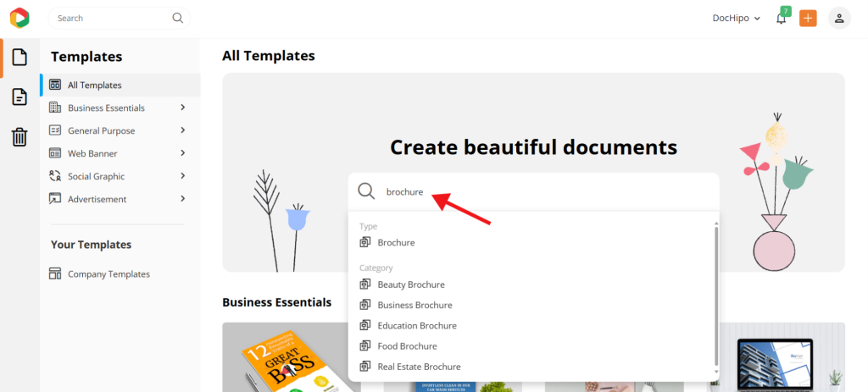Choose Business Brochure suggestion
Image resolution: width=868 pixels, height=392 pixels.
(x=415, y=305)
